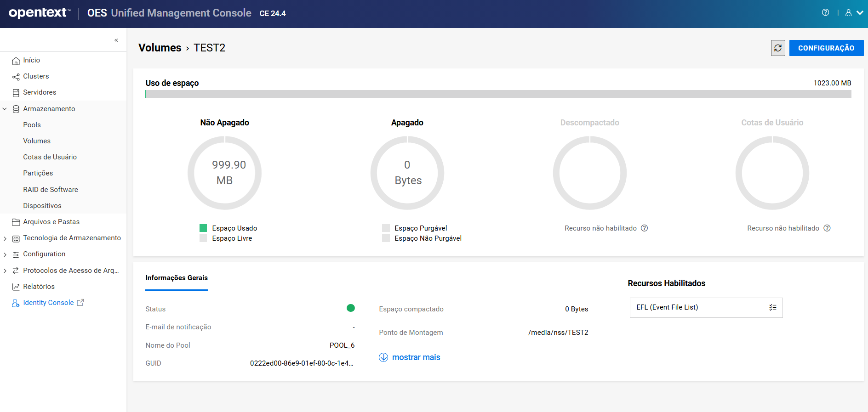Collapse the Armazenamento tree section
Screen dimensions: 868x412
[x=5, y=109]
